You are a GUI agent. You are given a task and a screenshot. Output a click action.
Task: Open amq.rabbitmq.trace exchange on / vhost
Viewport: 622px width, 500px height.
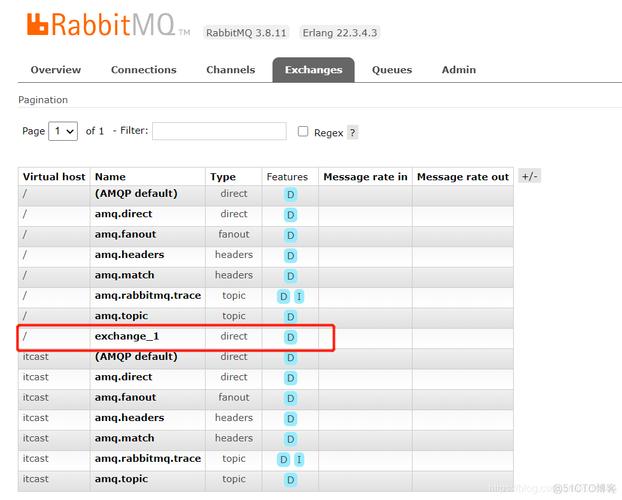click(148, 296)
